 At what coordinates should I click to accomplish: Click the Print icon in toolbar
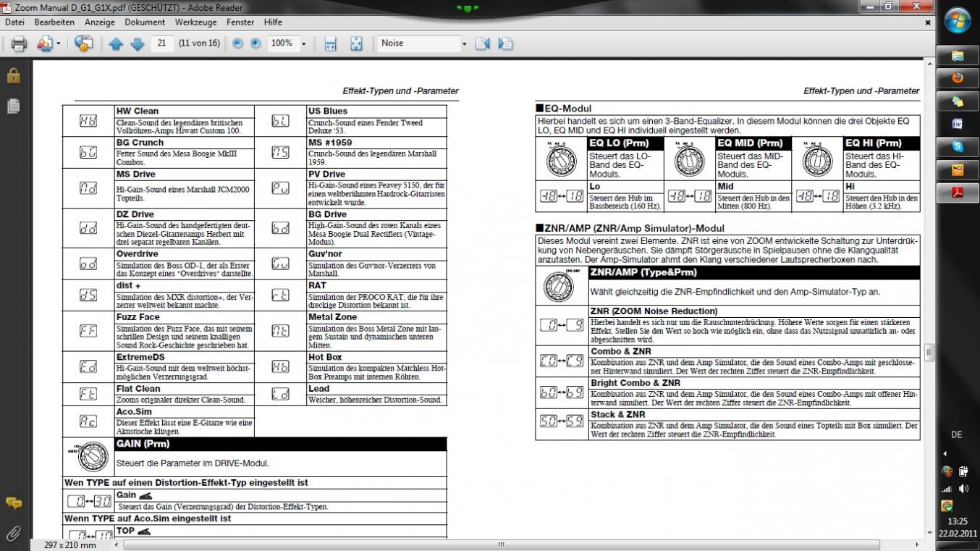pos(19,43)
